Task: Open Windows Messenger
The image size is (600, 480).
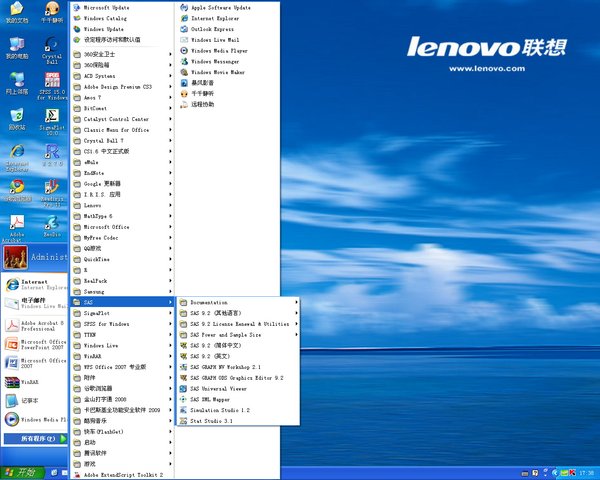Action: click(x=227, y=61)
